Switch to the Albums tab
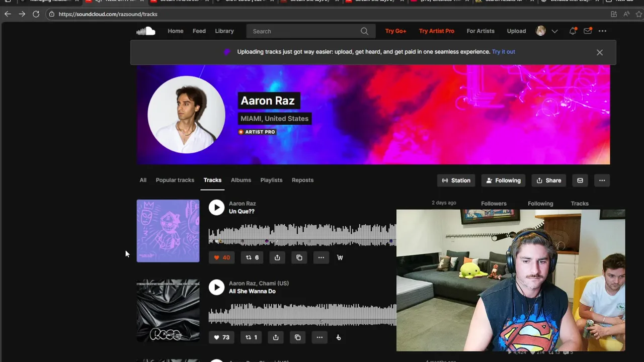 [x=241, y=180]
